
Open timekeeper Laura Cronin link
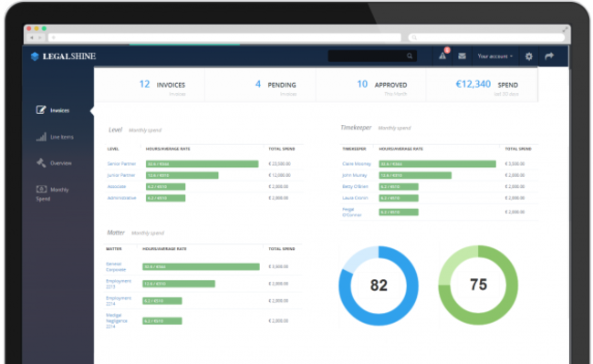point(355,198)
